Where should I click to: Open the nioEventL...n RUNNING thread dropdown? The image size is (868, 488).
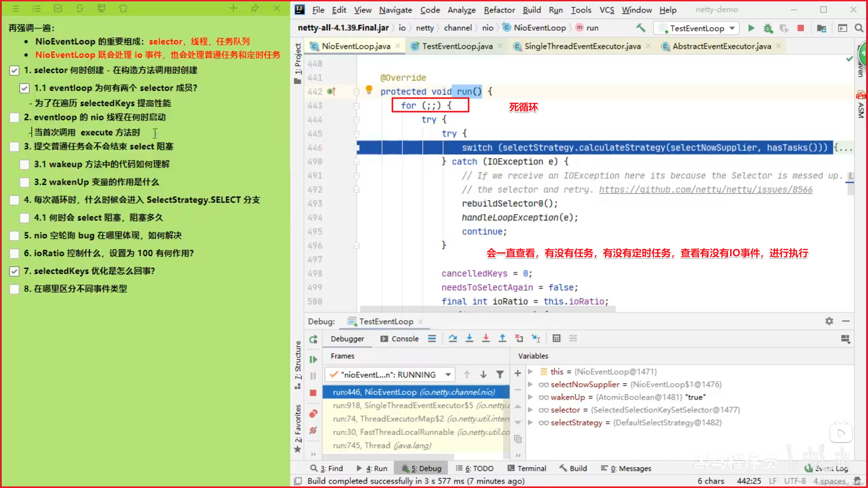(x=390, y=375)
